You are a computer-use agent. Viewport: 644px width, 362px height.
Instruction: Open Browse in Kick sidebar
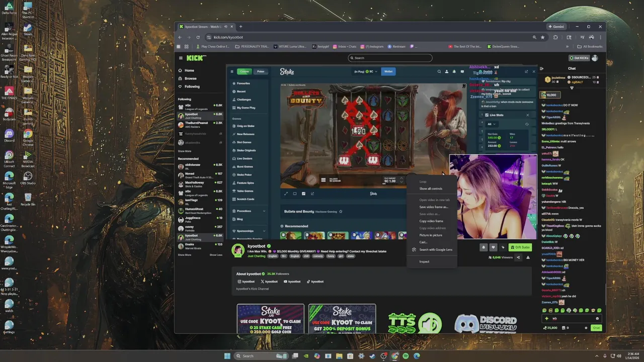click(x=190, y=78)
